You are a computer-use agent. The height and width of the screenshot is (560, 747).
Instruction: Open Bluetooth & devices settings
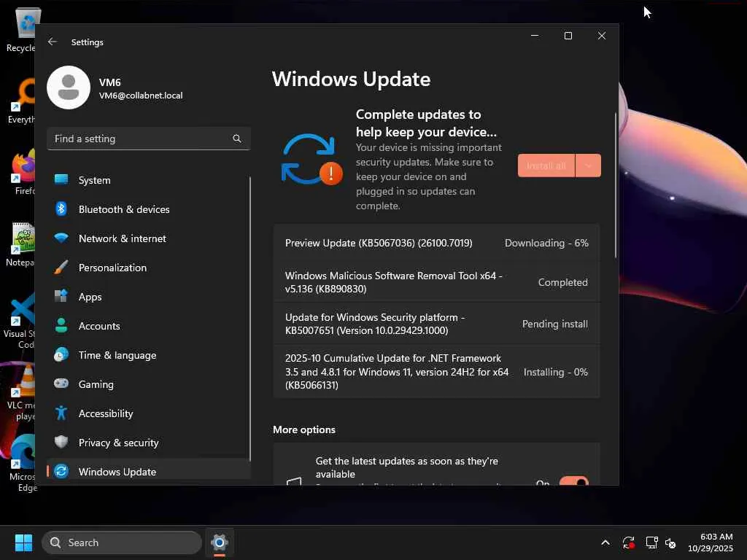(x=149, y=209)
